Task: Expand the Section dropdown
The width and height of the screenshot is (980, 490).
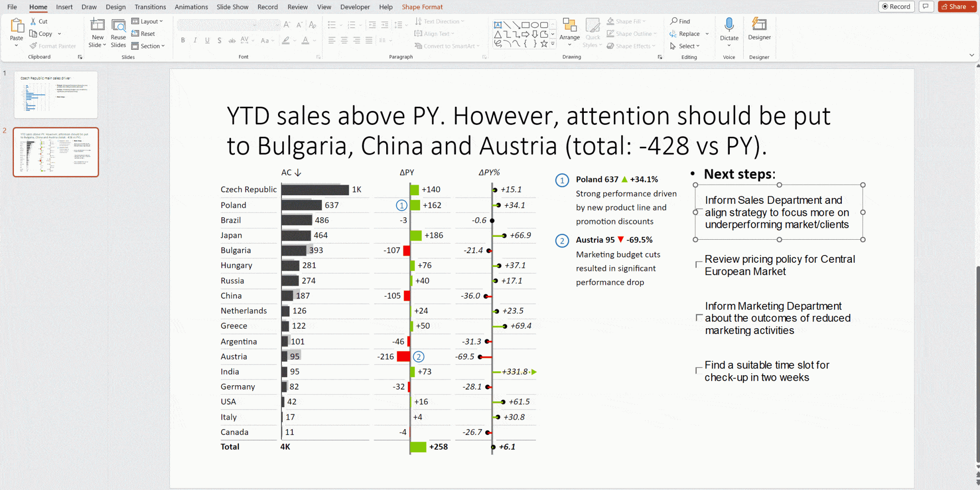Action: [x=149, y=46]
